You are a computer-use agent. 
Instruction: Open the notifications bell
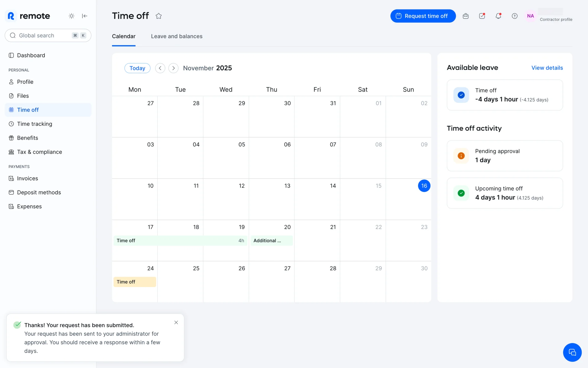pos(498,16)
